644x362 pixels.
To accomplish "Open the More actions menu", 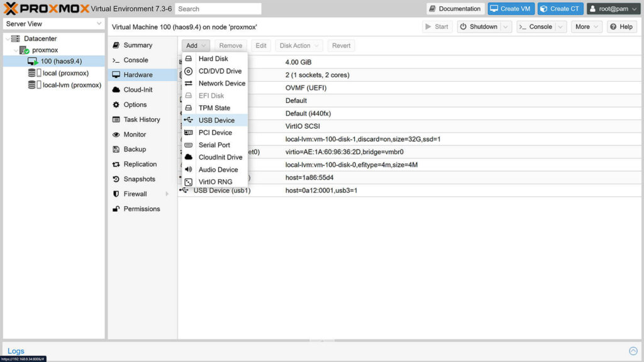I will coord(586,27).
